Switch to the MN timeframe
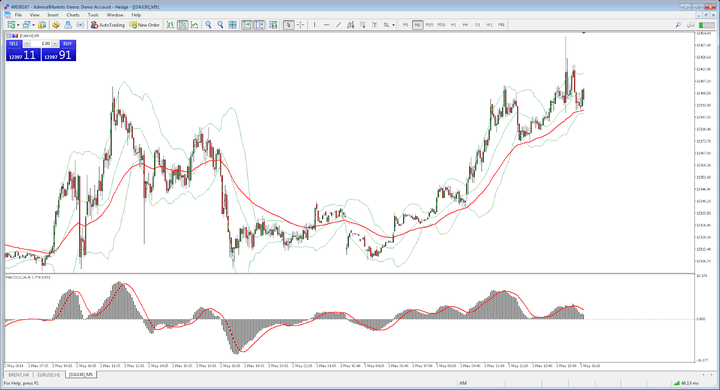 coord(501,25)
